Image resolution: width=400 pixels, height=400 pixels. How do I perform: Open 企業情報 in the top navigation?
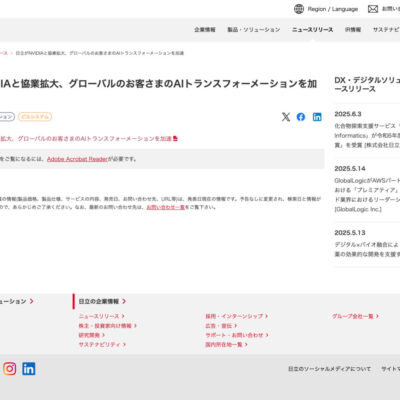coord(205,30)
